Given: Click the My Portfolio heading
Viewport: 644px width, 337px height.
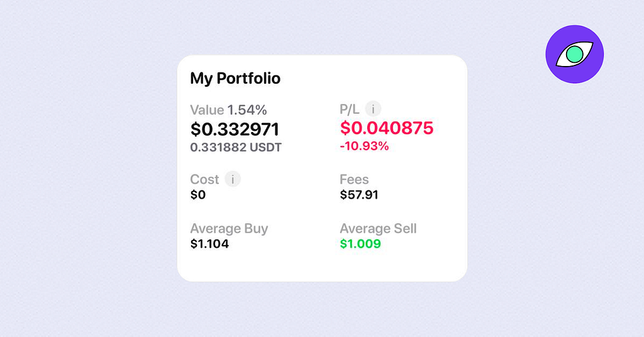Looking at the screenshot, I should [235, 79].
